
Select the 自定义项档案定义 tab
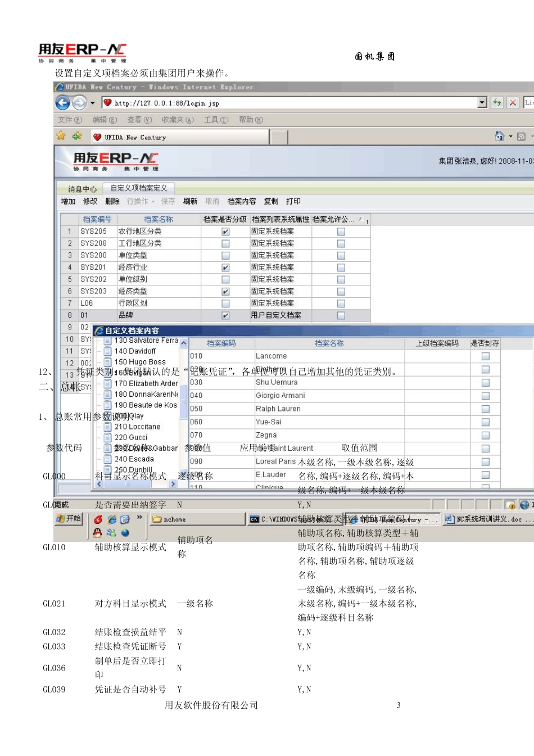[x=139, y=188]
